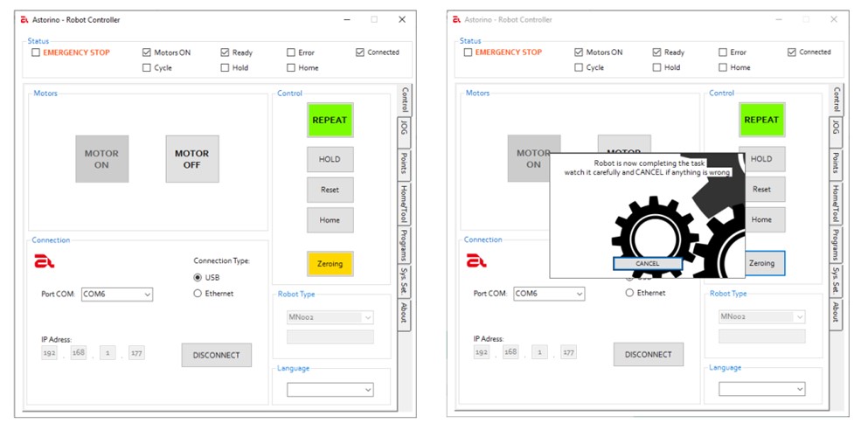This screenshot has height=430, width=868.
Task: Expand the Language dropdown in right window
Action: point(761,389)
